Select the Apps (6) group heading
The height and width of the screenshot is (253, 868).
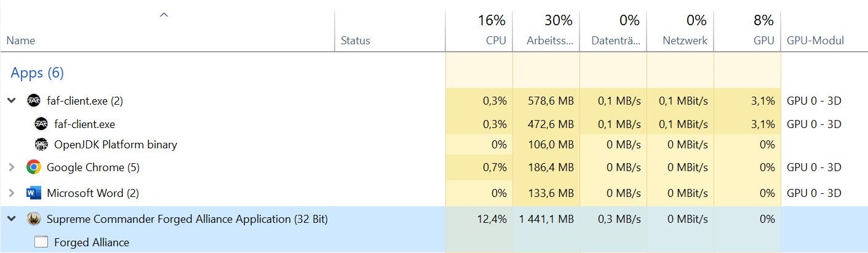(38, 73)
